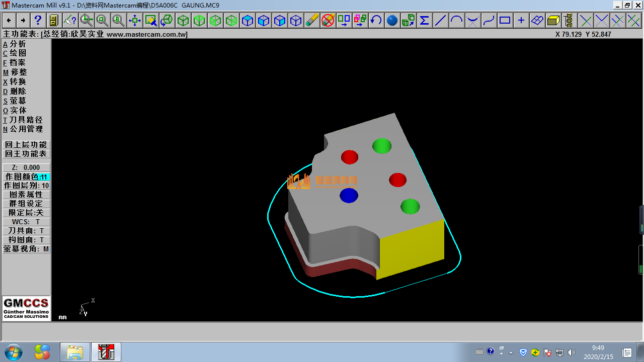The width and height of the screenshot is (644, 362).
Task: Click the 回上层功能 backup button
Action: (26, 145)
